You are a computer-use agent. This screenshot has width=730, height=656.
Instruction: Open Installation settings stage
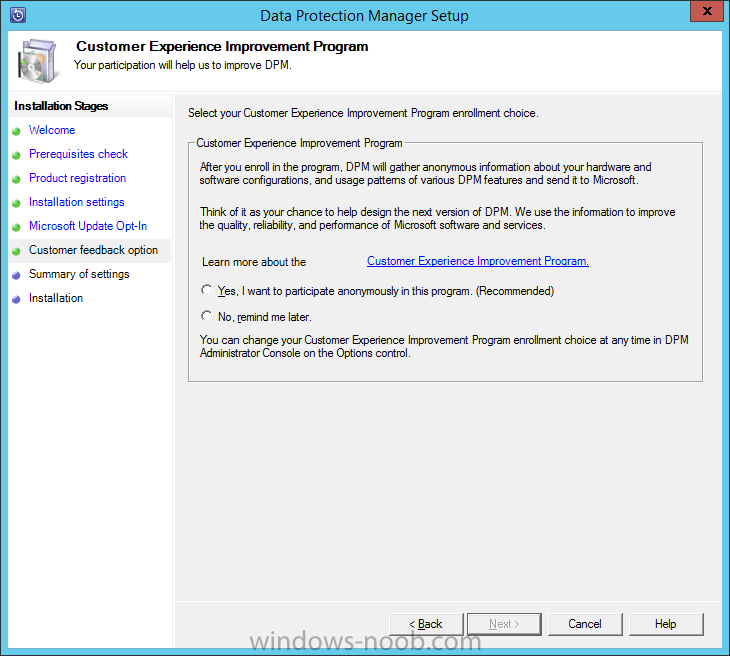(x=77, y=202)
